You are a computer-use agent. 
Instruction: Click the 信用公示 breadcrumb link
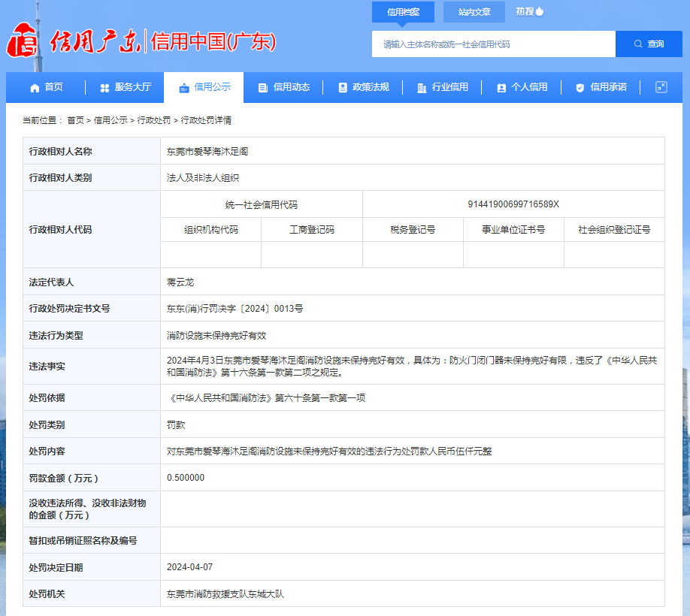[110, 120]
